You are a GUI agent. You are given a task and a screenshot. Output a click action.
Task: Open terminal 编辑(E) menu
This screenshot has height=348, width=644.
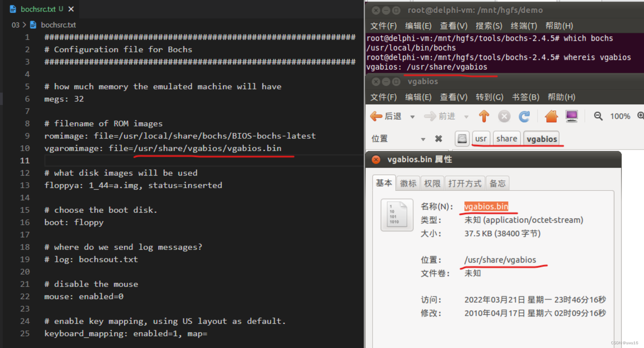418,26
